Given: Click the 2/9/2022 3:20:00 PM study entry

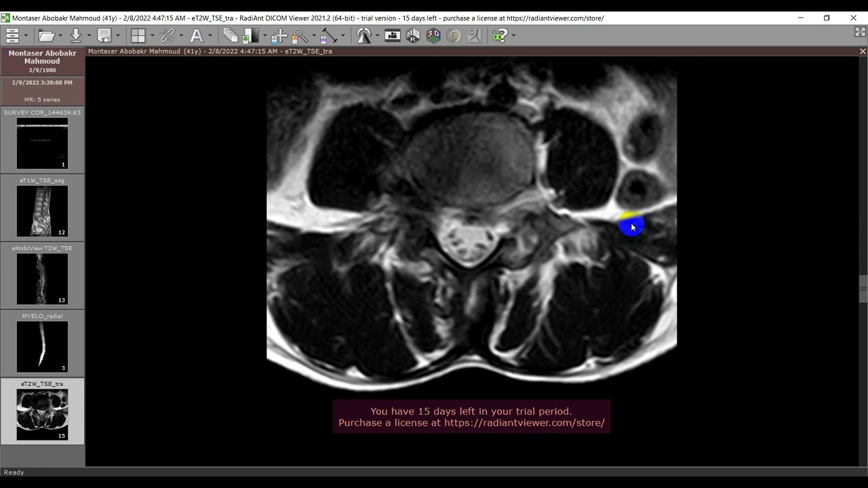Looking at the screenshot, I should point(42,91).
